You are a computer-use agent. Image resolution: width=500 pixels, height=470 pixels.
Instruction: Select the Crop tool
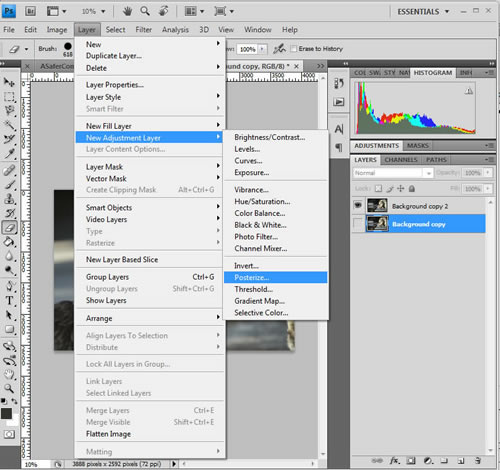[9, 139]
